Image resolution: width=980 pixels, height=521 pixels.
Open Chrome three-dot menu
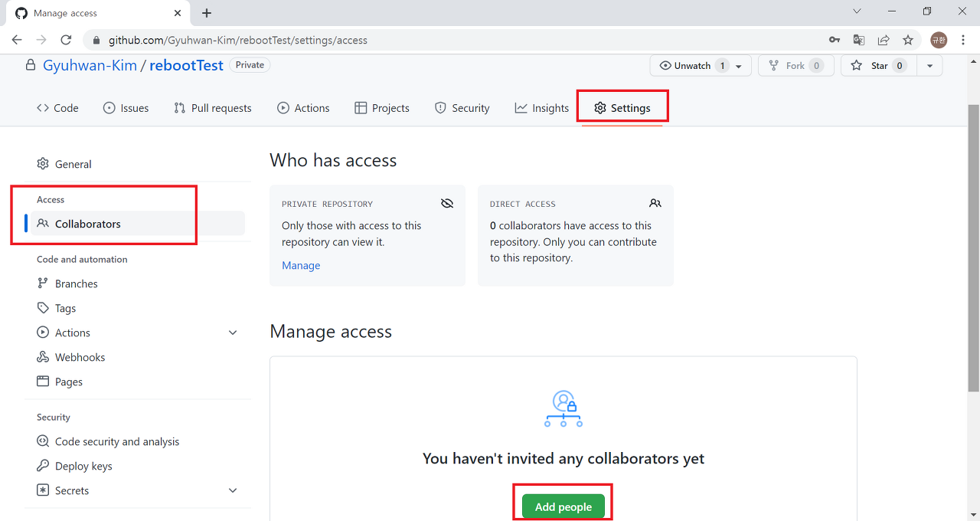963,40
